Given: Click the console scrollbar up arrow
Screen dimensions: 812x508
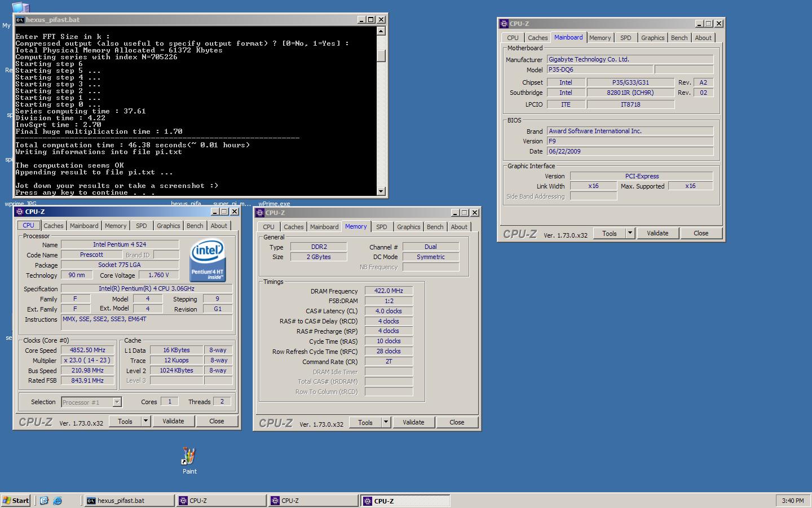Looking at the screenshot, I should (381, 32).
